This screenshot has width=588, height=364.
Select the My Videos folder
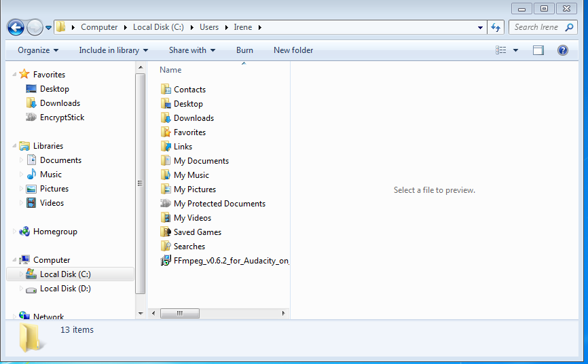(x=192, y=217)
